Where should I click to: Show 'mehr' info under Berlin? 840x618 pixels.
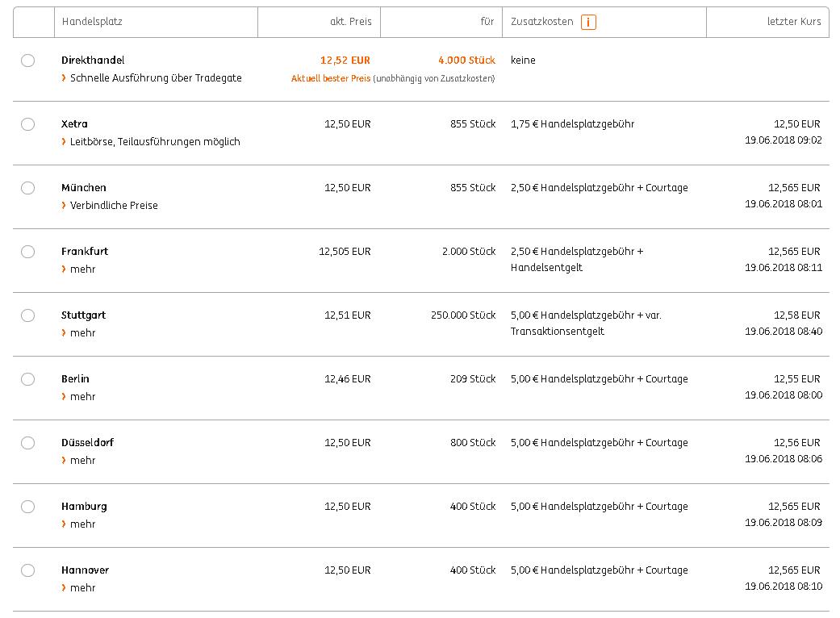(82, 397)
